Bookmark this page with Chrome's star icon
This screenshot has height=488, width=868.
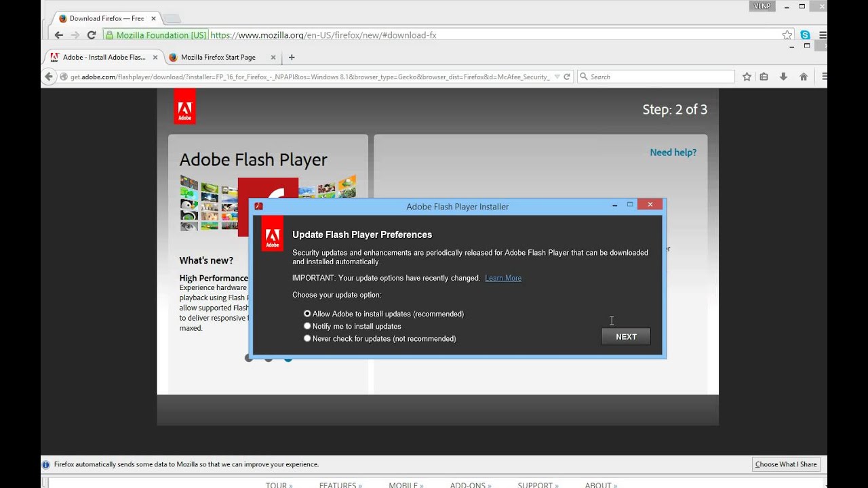pyautogui.click(x=787, y=35)
